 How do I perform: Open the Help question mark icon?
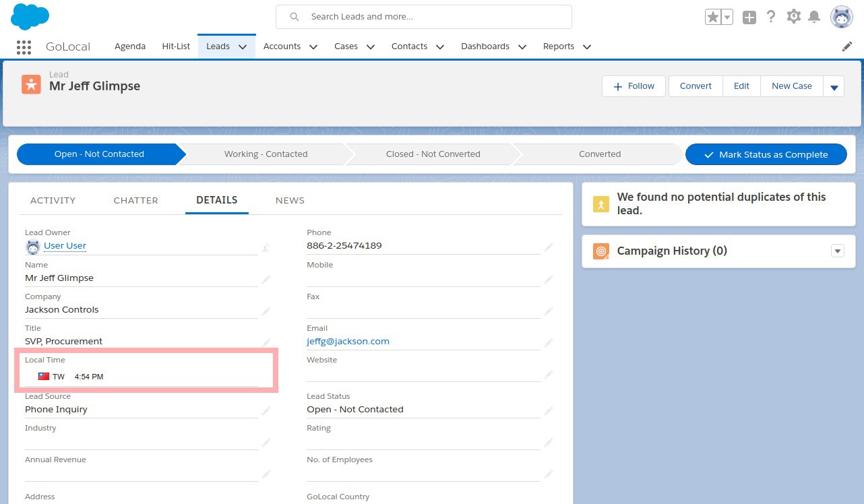pos(771,17)
